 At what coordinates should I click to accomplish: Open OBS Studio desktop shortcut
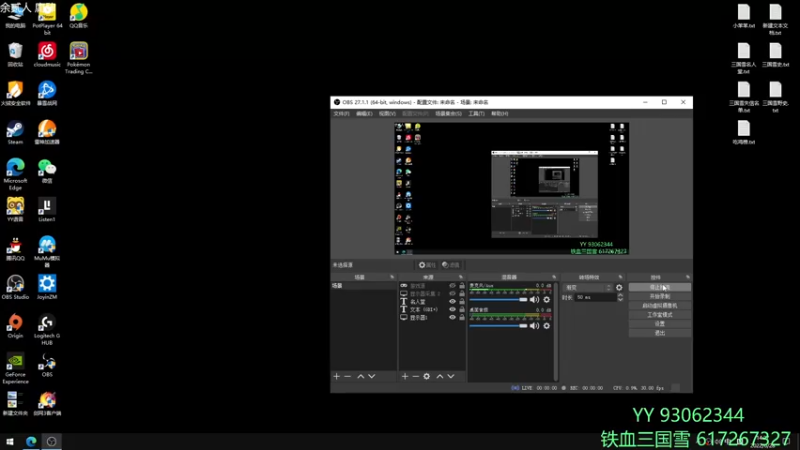tap(15, 287)
